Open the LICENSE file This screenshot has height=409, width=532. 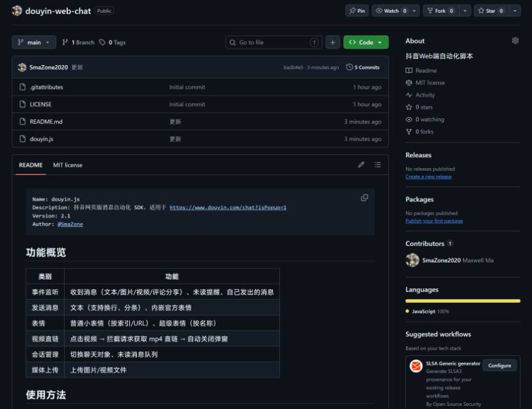pos(40,104)
